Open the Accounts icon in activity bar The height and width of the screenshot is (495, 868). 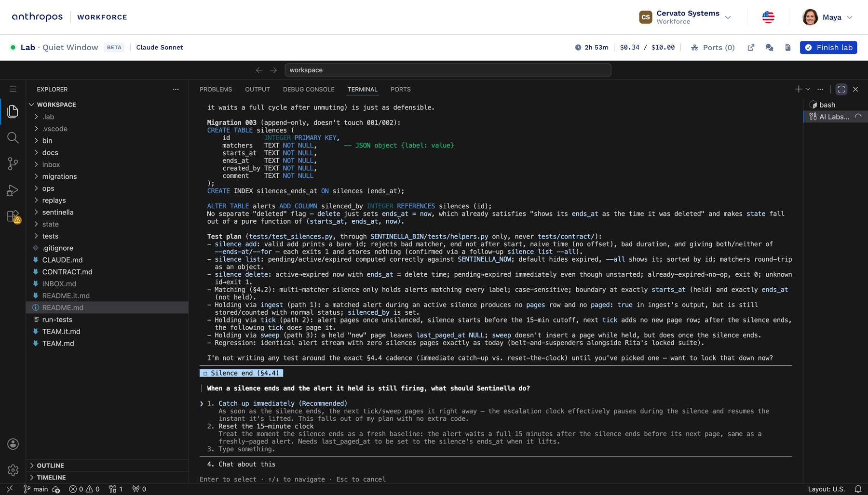pos(13,444)
